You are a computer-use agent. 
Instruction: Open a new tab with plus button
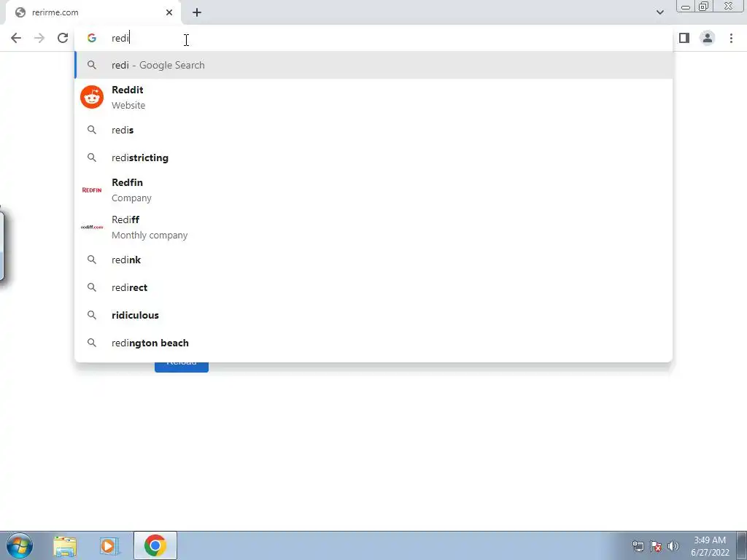pos(197,12)
